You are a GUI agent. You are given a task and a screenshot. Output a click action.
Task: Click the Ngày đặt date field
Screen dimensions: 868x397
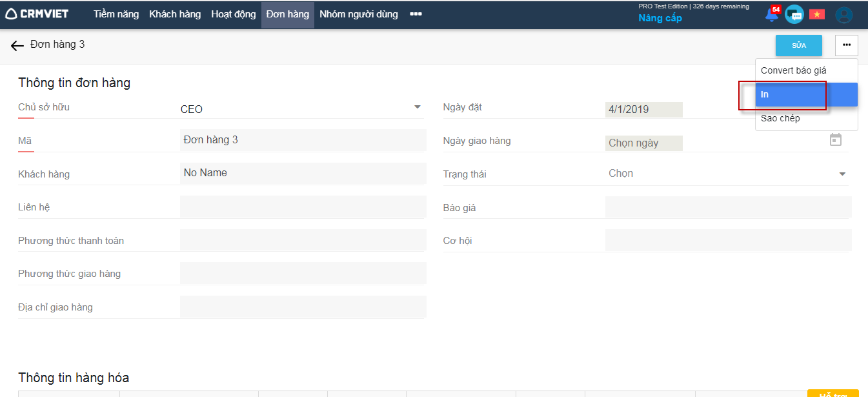[x=643, y=109]
